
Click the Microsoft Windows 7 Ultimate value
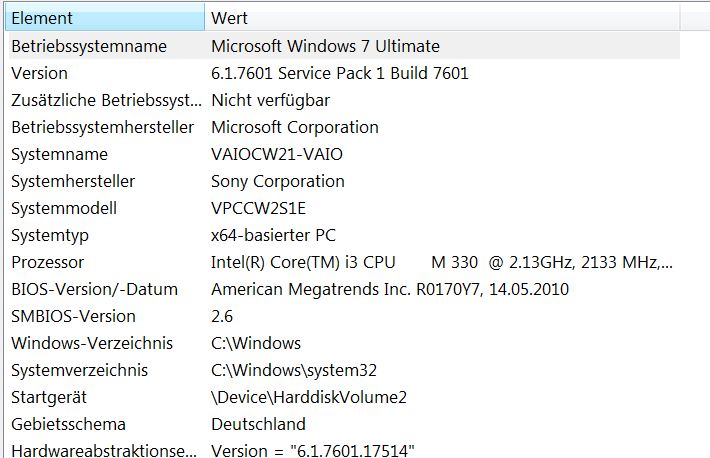325,46
